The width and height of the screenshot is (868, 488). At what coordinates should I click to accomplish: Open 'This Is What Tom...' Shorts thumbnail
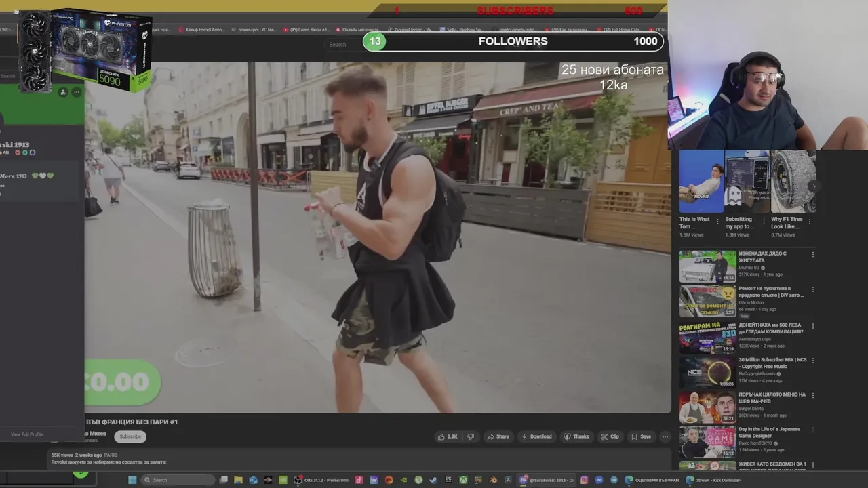click(701, 181)
